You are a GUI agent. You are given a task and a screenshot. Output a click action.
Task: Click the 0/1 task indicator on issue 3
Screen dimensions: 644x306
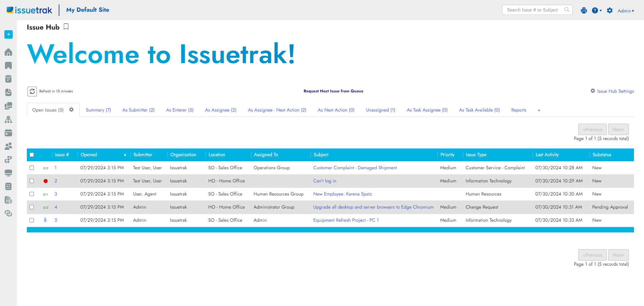point(46,194)
